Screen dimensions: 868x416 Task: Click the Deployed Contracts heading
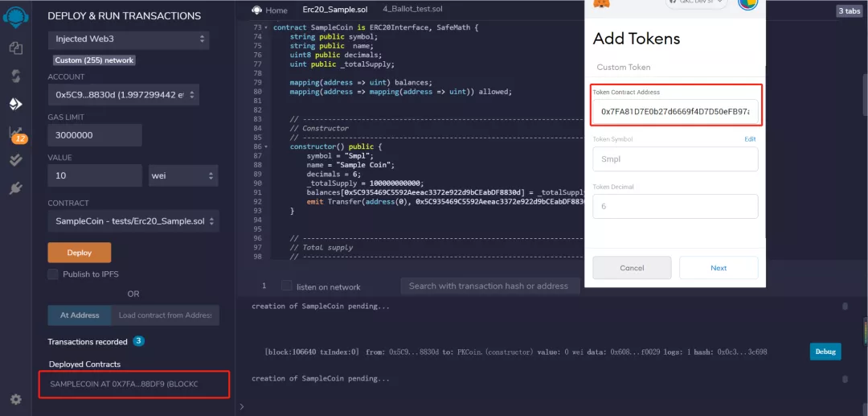[84, 364]
